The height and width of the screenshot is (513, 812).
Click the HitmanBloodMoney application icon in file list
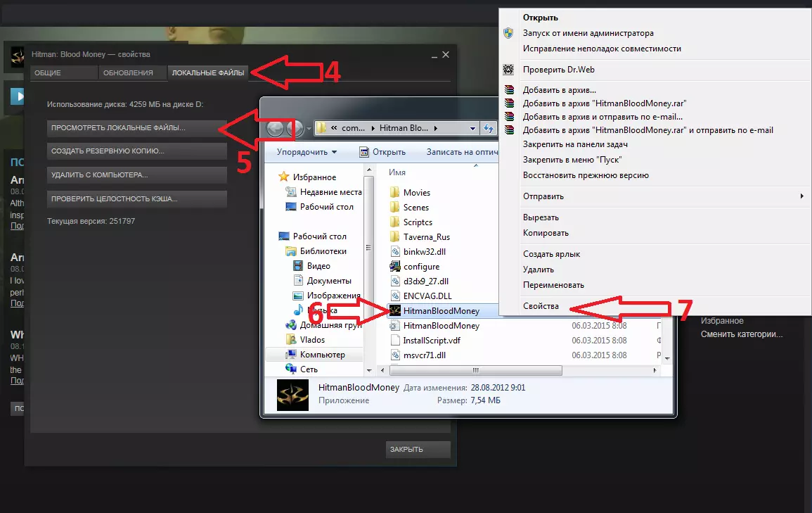click(395, 310)
